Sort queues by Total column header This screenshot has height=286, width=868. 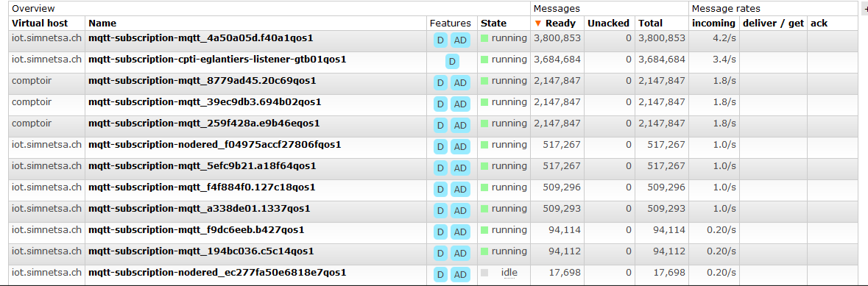coord(650,24)
